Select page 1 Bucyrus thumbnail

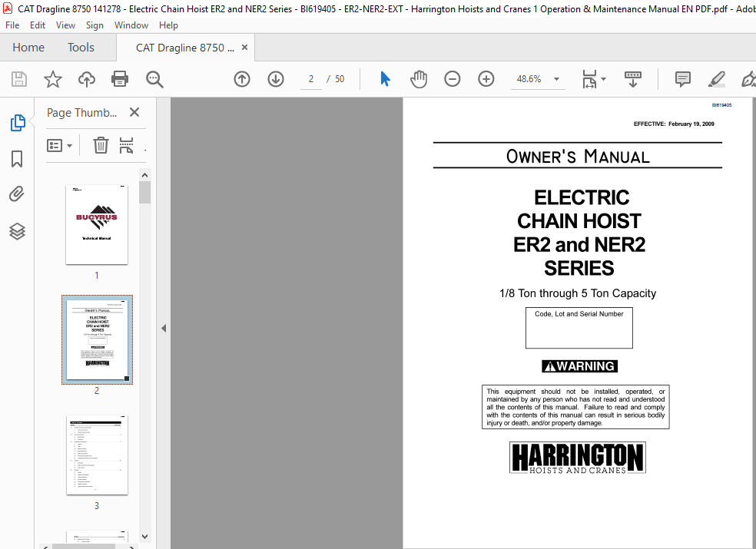[x=97, y=225]
